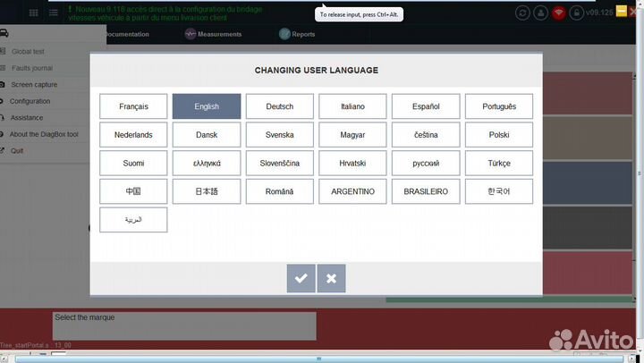Click the yellow minimize button
The height and width of the screenshot is (363, 644).
pos(622,11)
